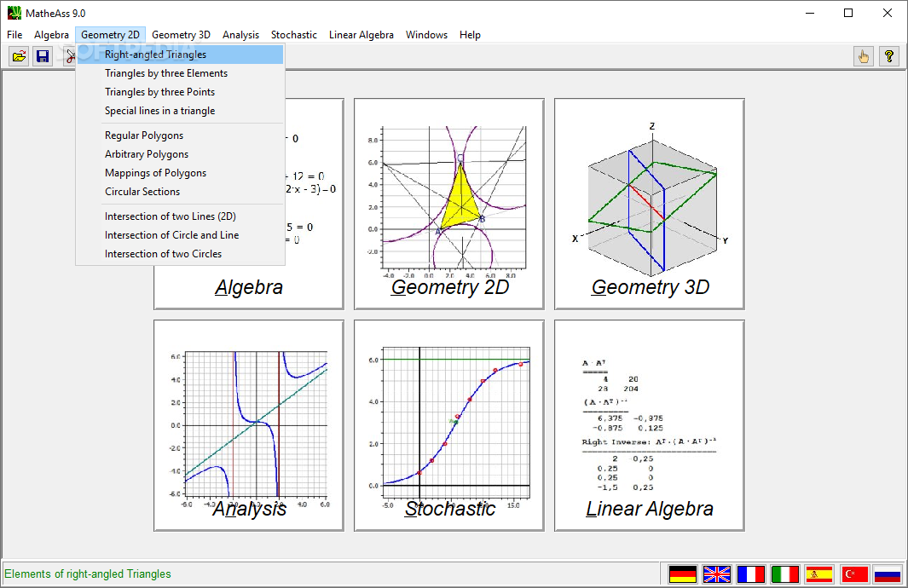
Task: Open the Analysis category tile
Action: click(249, 425)
